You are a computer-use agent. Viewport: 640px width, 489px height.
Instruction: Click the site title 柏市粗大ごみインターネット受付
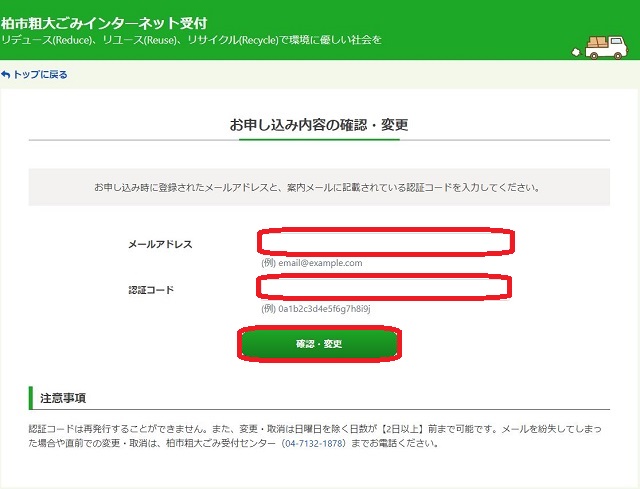[x=104, y=23]
